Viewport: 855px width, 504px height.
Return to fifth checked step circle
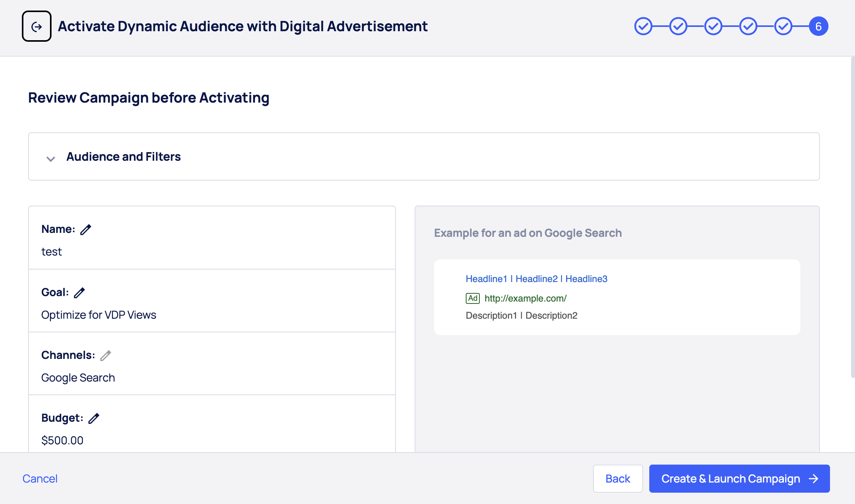pyautogui.click(x=783, y=26)
